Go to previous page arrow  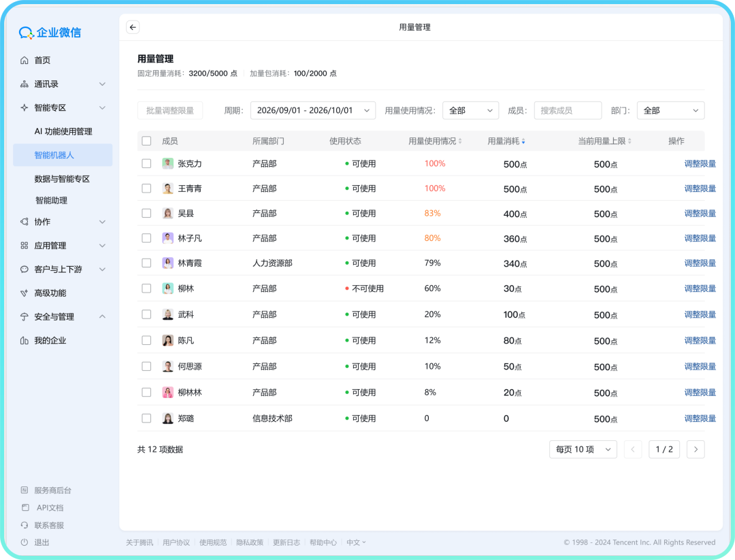(633, 449)
